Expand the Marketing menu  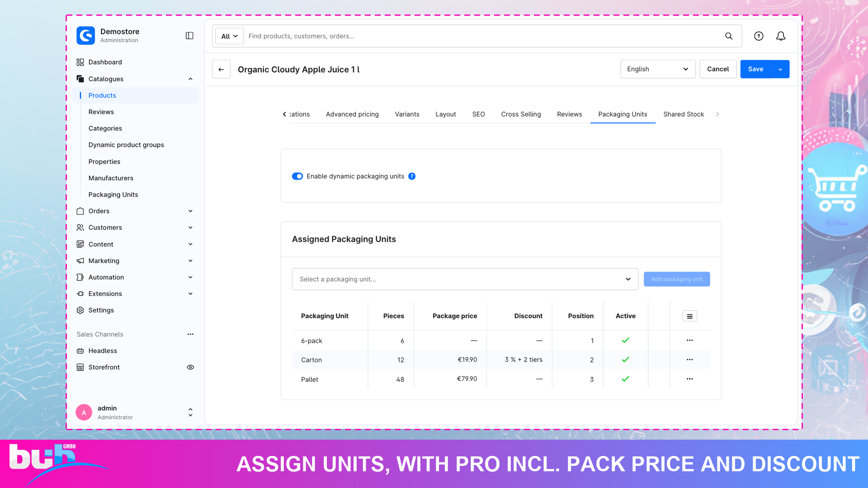(190, 261)
